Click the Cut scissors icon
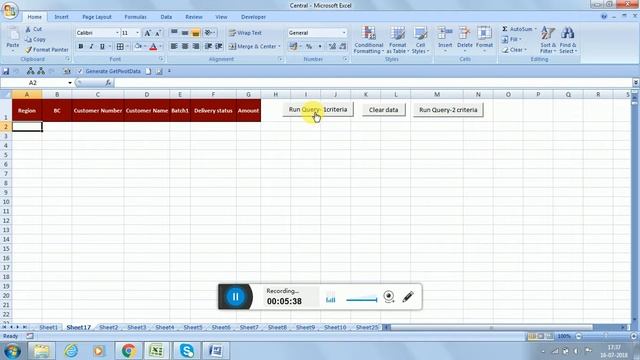The image size is (640, 360). [x=28, y=29]
